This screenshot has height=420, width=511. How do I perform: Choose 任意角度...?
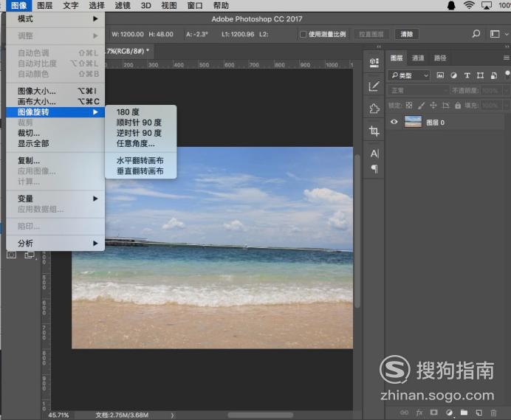tap(141, 143)
